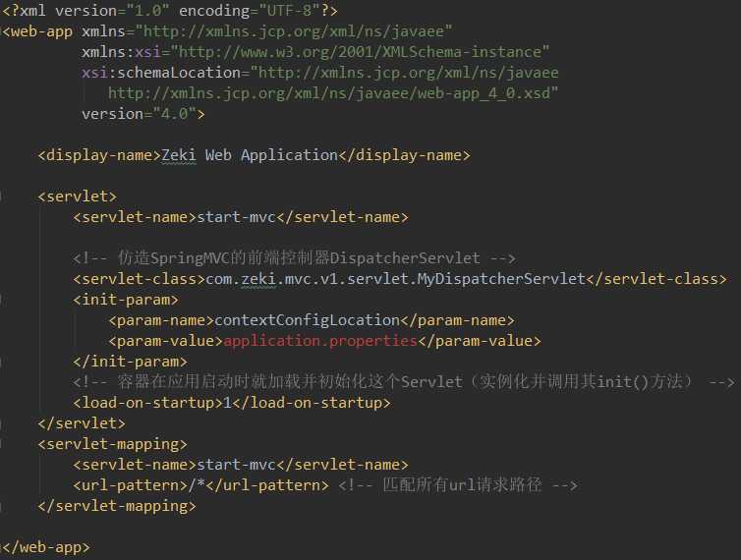Click start-mvc in the first servlet-name
The height and width of the screenshot is (560, 741).
coord(236,217)
